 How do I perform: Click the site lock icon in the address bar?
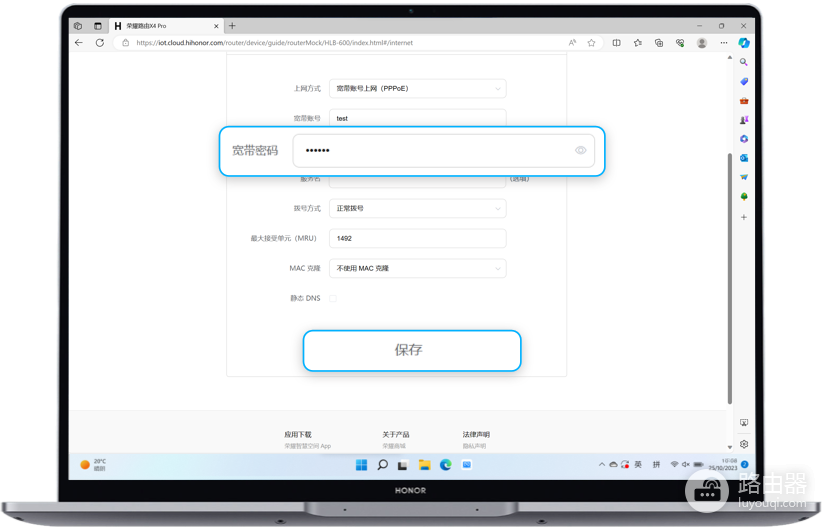[125, 43]
